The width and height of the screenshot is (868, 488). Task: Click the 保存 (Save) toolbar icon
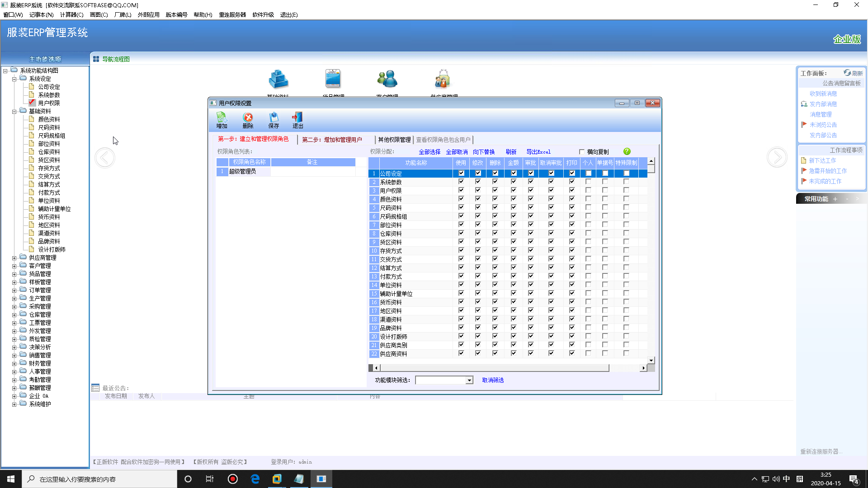point(274,120)
